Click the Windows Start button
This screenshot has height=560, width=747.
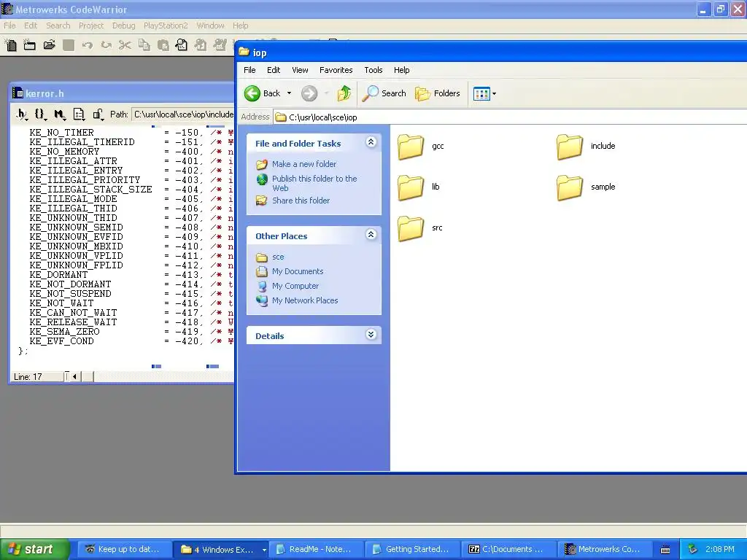click(x=35, y=550)
